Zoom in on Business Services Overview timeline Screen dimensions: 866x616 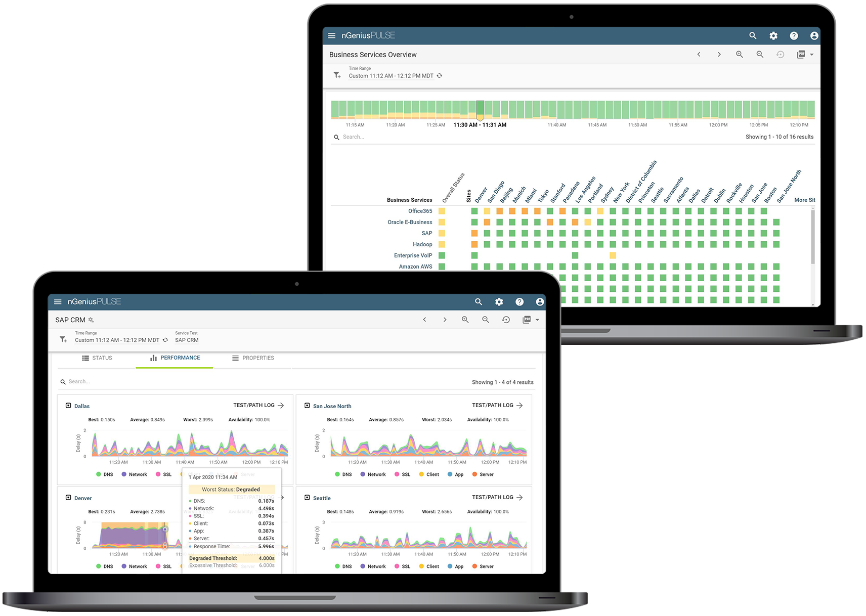coord(740,55)
